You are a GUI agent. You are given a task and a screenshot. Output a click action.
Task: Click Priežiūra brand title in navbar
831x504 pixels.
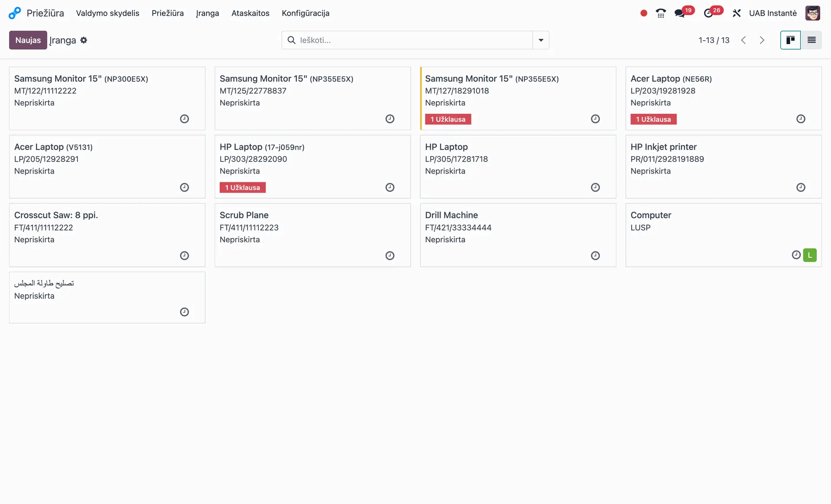[45, 13]
